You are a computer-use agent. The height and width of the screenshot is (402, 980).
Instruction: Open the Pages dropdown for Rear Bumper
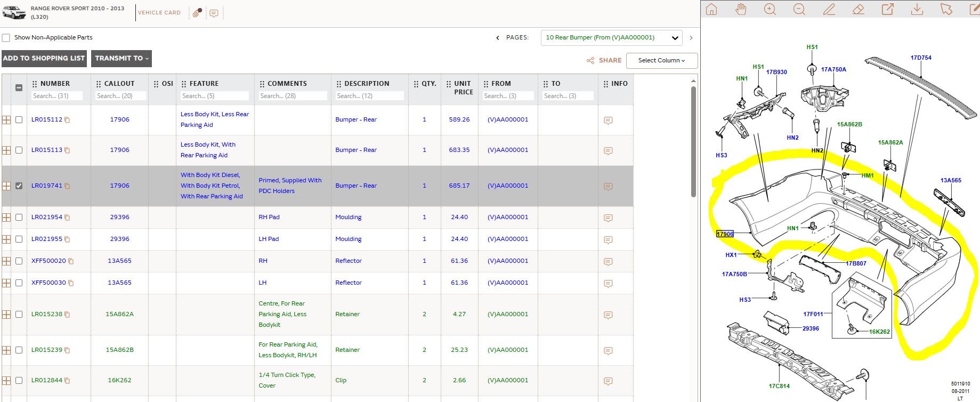tap(611, 38)
